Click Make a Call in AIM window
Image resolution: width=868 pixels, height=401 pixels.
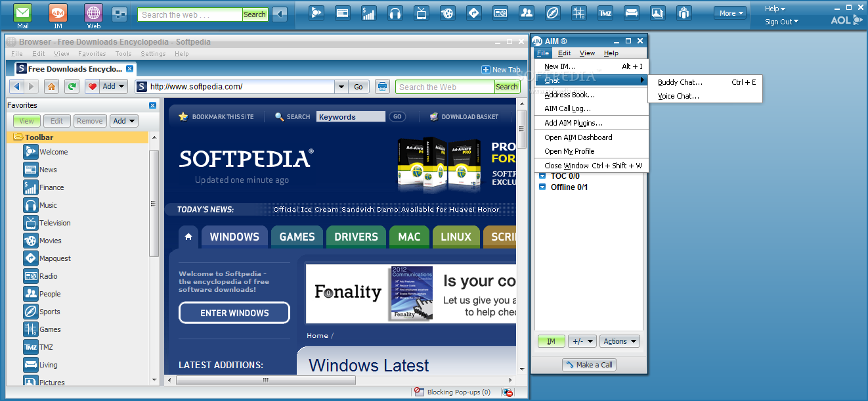(589, 365)
